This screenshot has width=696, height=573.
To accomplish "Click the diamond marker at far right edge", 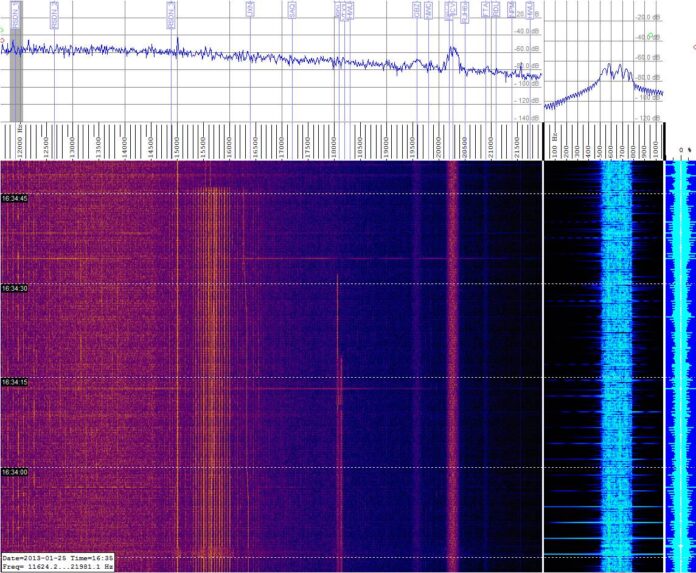I will click(692, 46).
